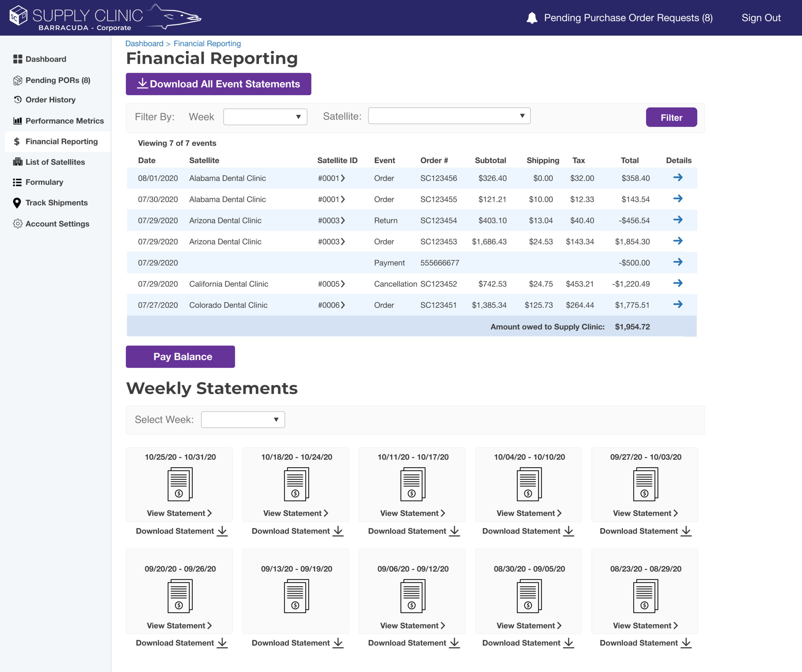Image resolution: width=802 pixels, height=672 pixels.
Task: Click document icon for 10/04/20 - 10/10/20 statement
Action: click(529, 484)
